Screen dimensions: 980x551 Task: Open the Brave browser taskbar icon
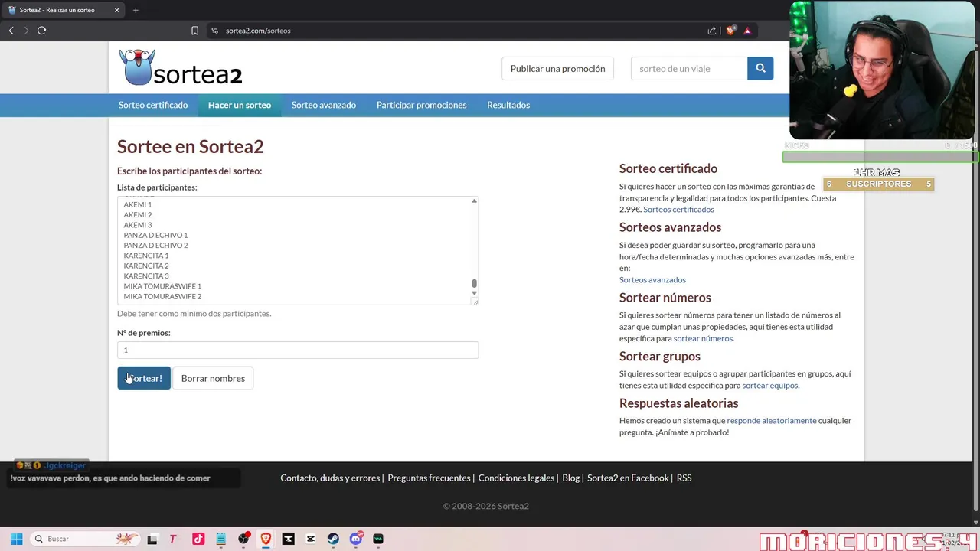[266, 539]
